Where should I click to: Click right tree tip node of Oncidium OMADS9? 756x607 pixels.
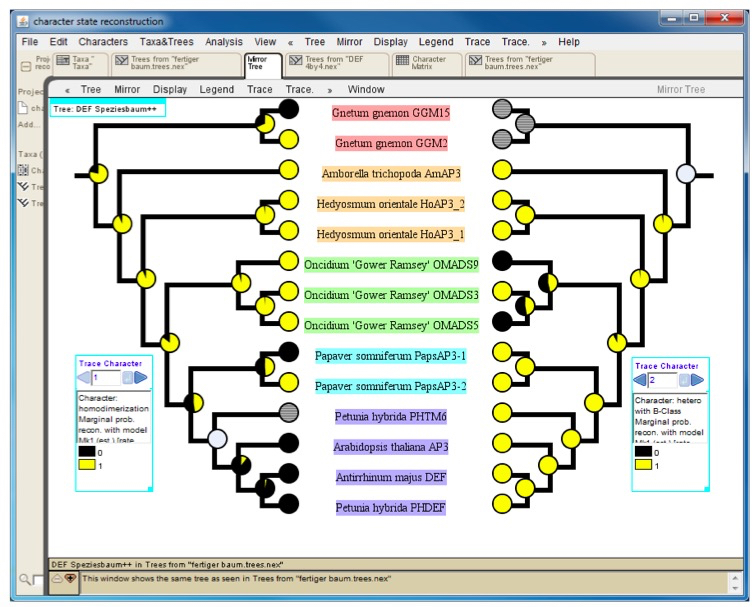pyautogui.click(x=502, y=261)
